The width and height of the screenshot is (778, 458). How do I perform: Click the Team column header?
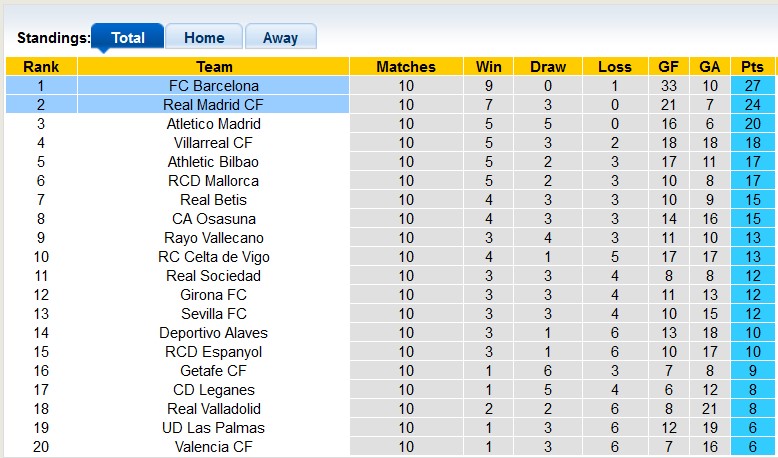click(213, 66)
